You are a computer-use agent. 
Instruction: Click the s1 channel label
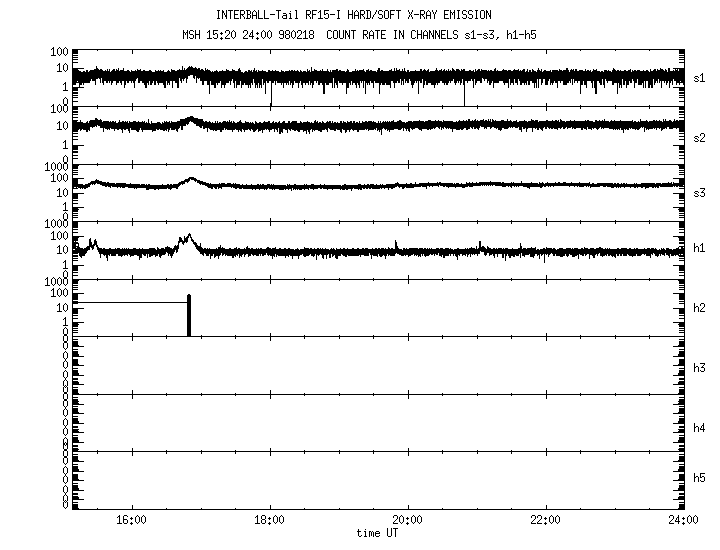point(700,77)
